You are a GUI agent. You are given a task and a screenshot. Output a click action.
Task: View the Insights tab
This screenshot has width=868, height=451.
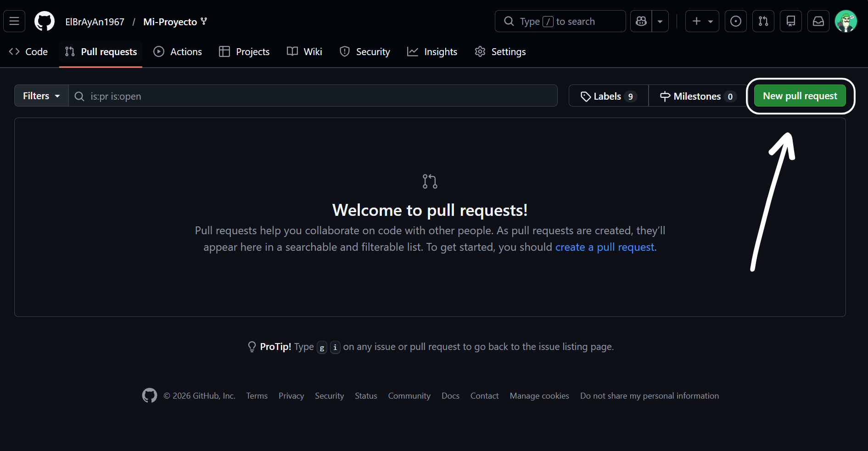432,52
